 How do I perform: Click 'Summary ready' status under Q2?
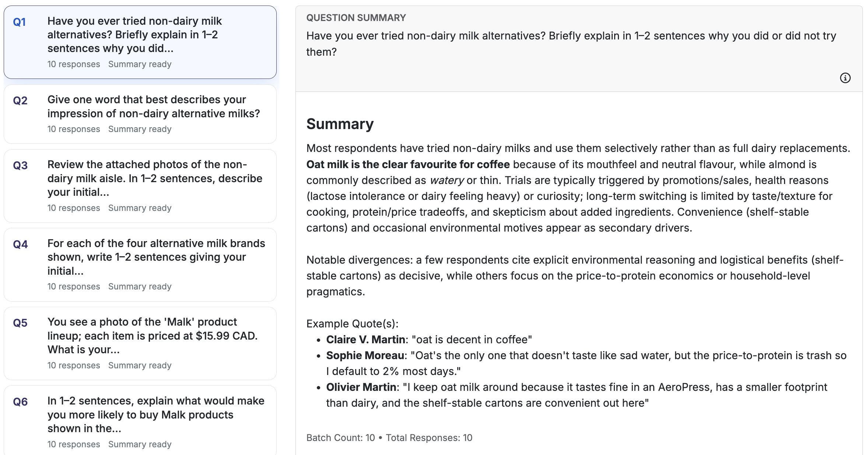tap(140, 129)
